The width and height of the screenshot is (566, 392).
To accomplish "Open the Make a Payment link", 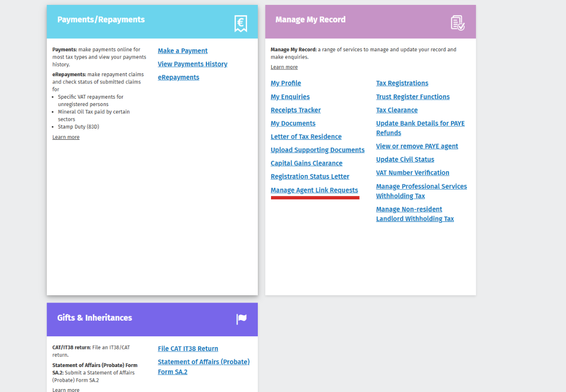I will click(x=182, y=51).
